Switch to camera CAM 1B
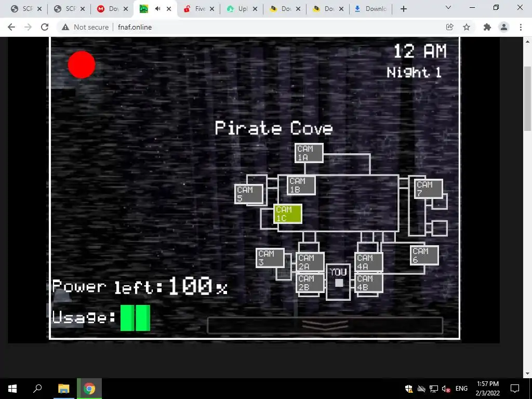532x399 pixels. pos(301,185)
